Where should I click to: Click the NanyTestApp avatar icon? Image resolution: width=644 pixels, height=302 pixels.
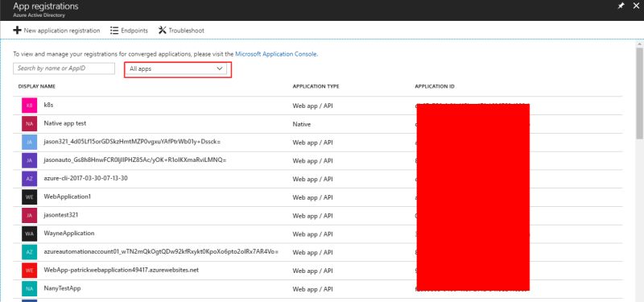[x=29, y=289]
